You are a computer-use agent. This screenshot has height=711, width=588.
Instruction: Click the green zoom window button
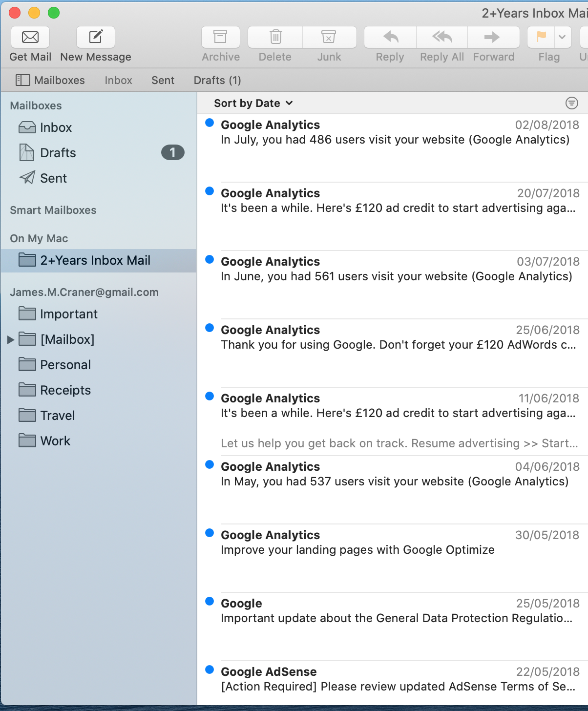(54, 13)
